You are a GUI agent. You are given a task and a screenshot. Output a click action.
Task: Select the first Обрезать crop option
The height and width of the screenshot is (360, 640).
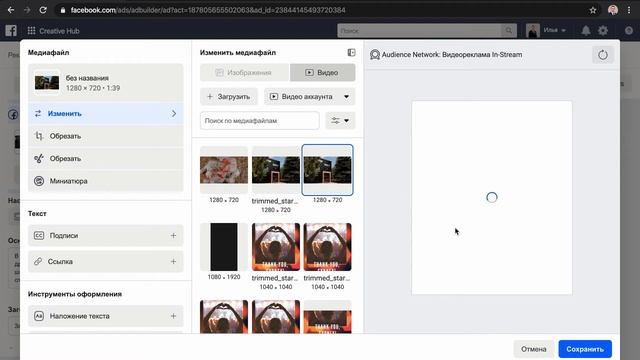click(106, 136)
